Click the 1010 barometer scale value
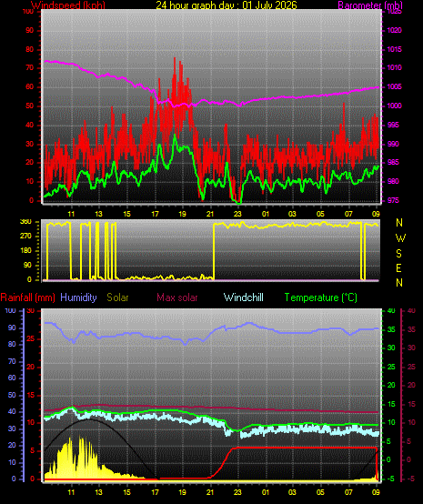 click(x=395, y=68)
